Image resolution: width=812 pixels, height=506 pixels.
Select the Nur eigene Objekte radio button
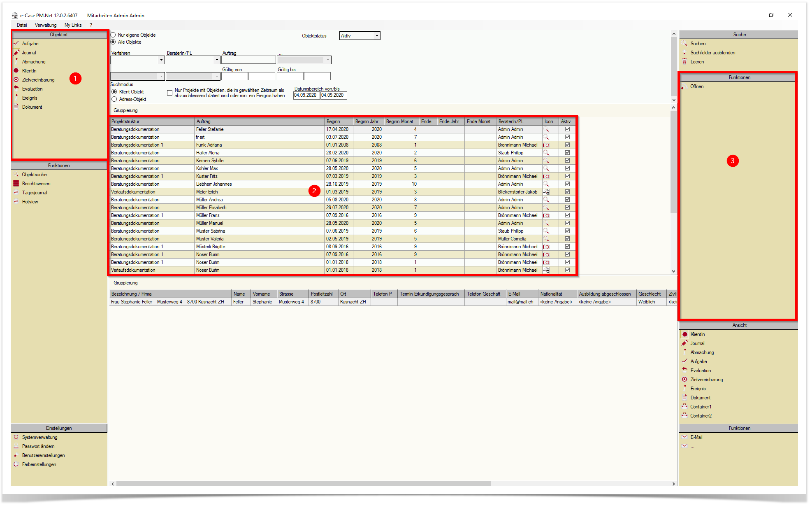tap(113, 35)
